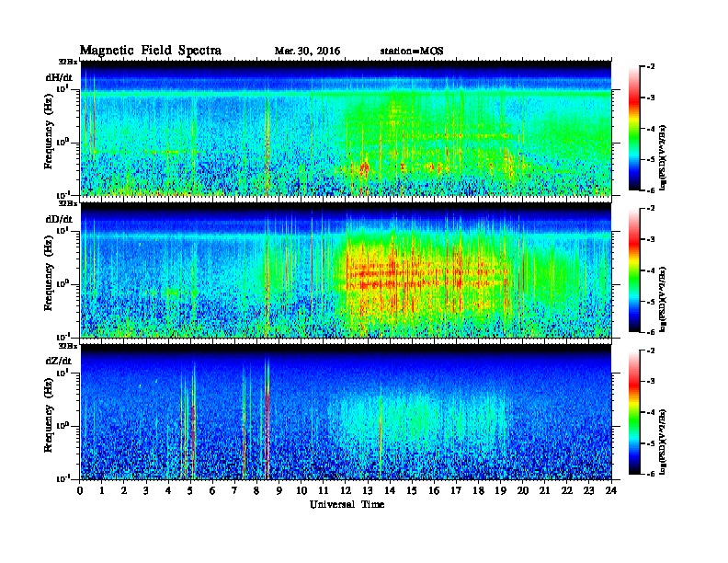The height and width of the screenshot is (563, 728).
Task: Click the hour 21 tick label
Action: pos(545,491)
